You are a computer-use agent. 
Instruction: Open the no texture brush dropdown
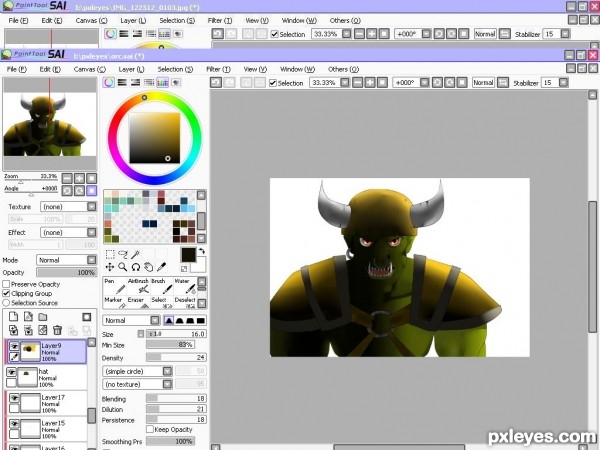click(x=137, y=384)
